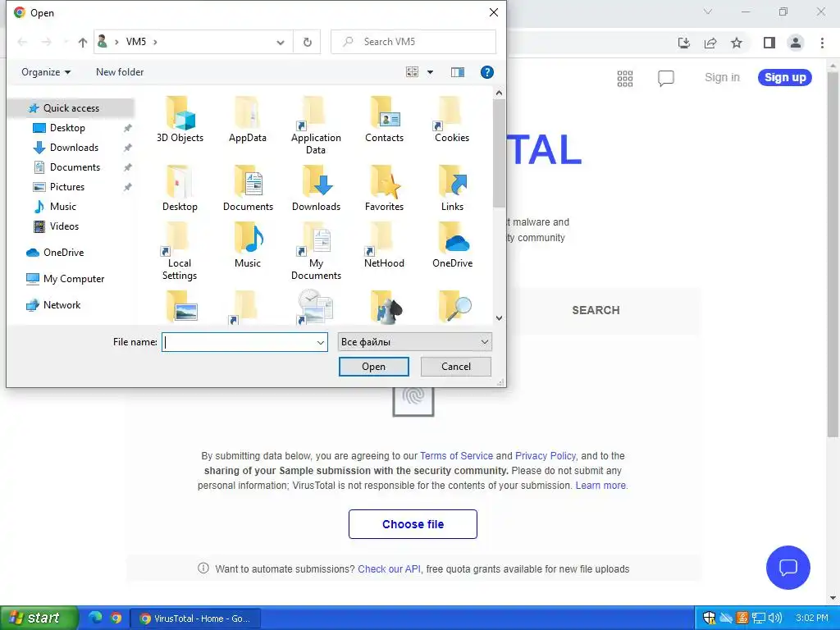Open the Music folder in file list
The image size is (840, 630).
point(248,244)
